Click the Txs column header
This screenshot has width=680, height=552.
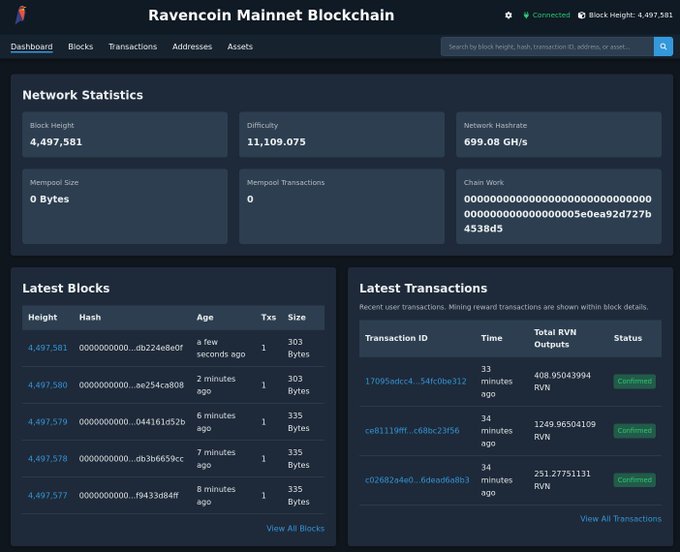coord(268,317)
